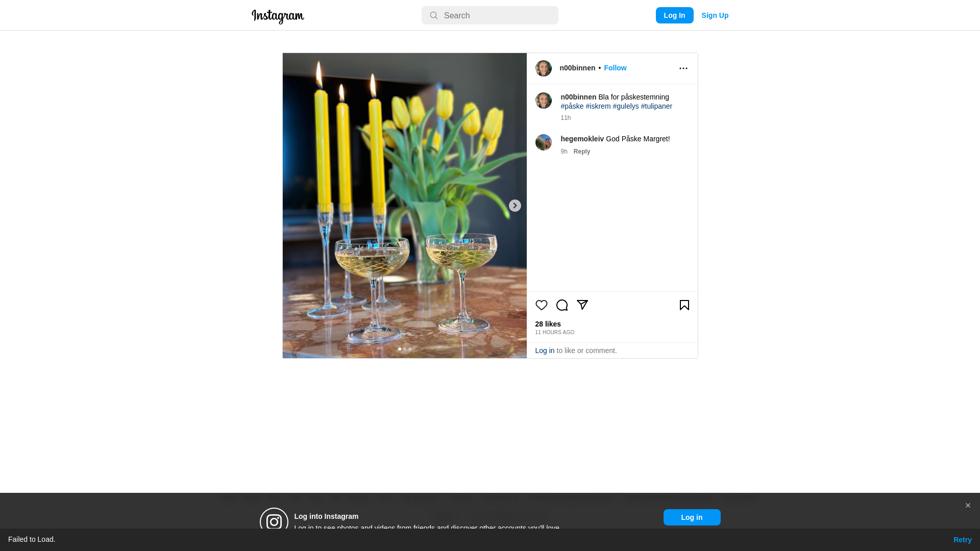Image resolution: width=980 pixels, height=551 pixels.
Task: Retry loading from the failed banner
Action: tap(962, 540)
